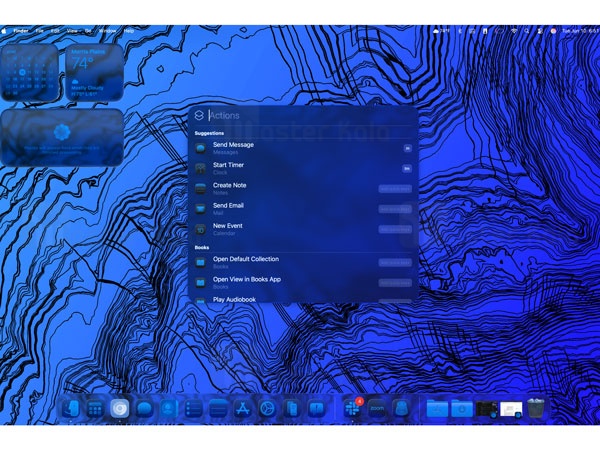The image size is (600, 450).
Task: Open Contacts icon in the Dock
Action: click(x=169, y=408)
